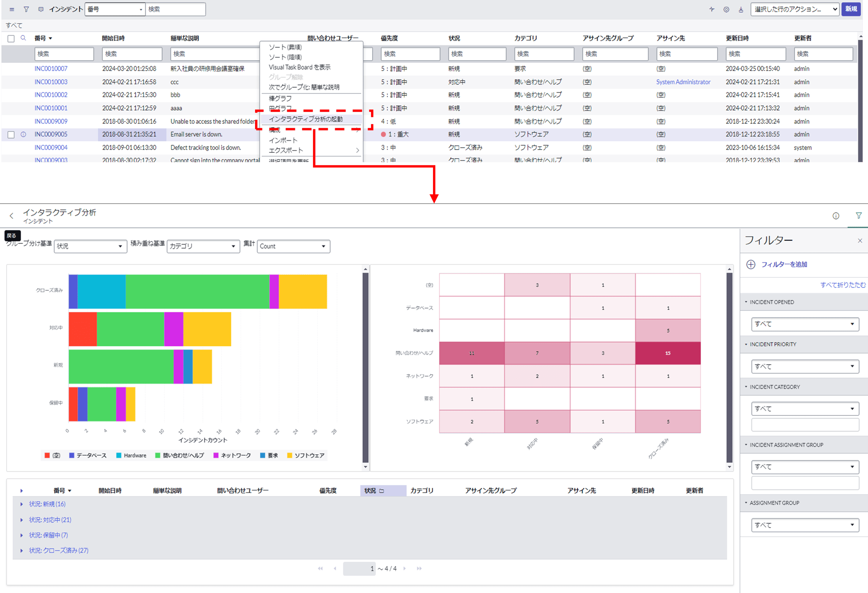The width and height of the screenshot is (868, 593).
Task: Jump to last page arrow in pagination
Action: tap(419, 569)
